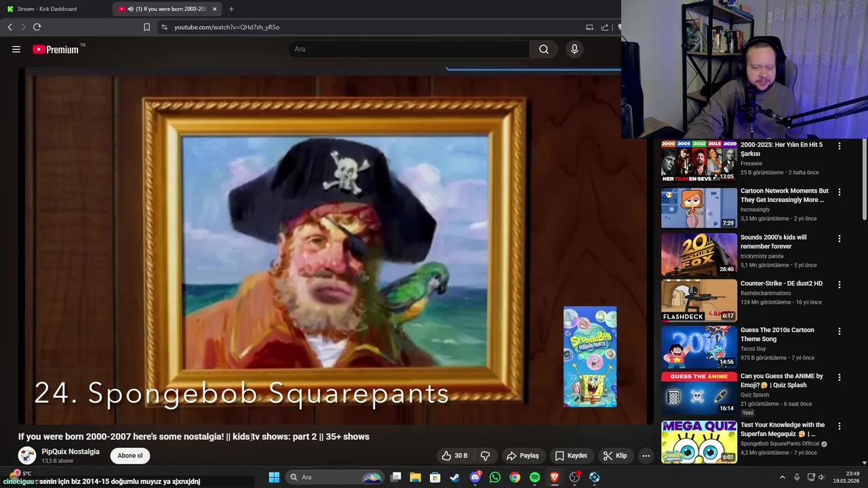Open Guess The 2010s Cartoon thumbnail
This screenshot has width=868, height=488.
point(699,346)
